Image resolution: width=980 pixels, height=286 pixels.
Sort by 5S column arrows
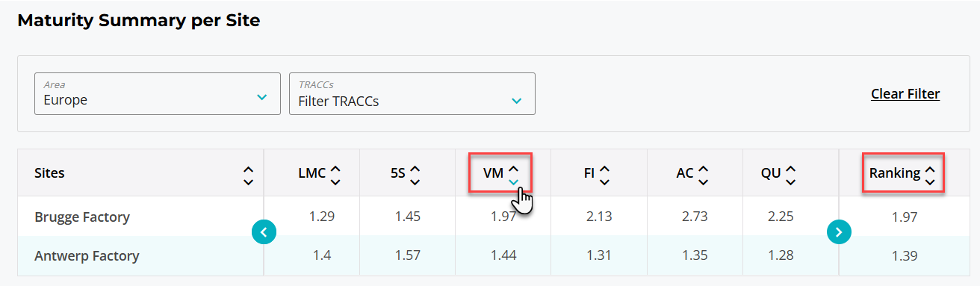point(415,175)
